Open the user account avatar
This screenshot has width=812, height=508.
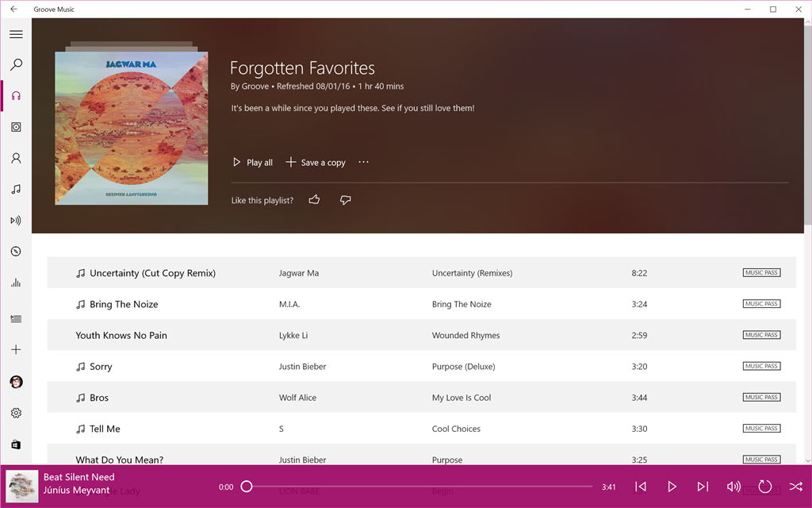click(x=16, y=382)
